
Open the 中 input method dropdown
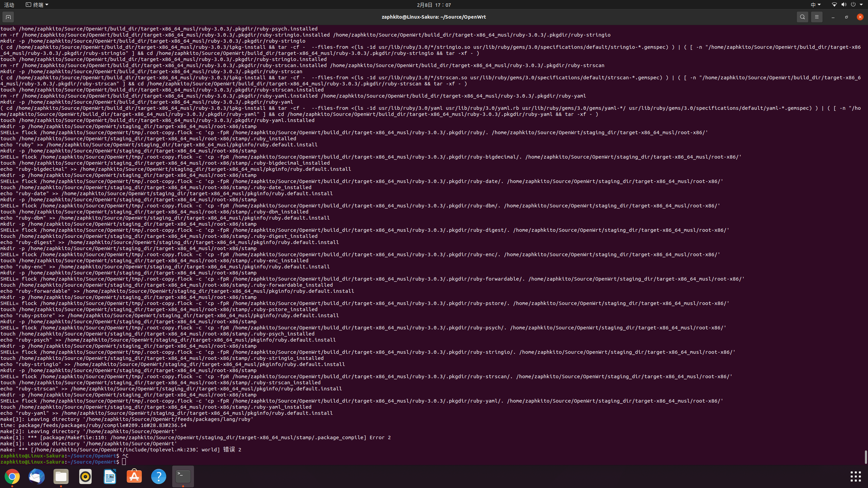pyautogui.click(x=815, y=4)
